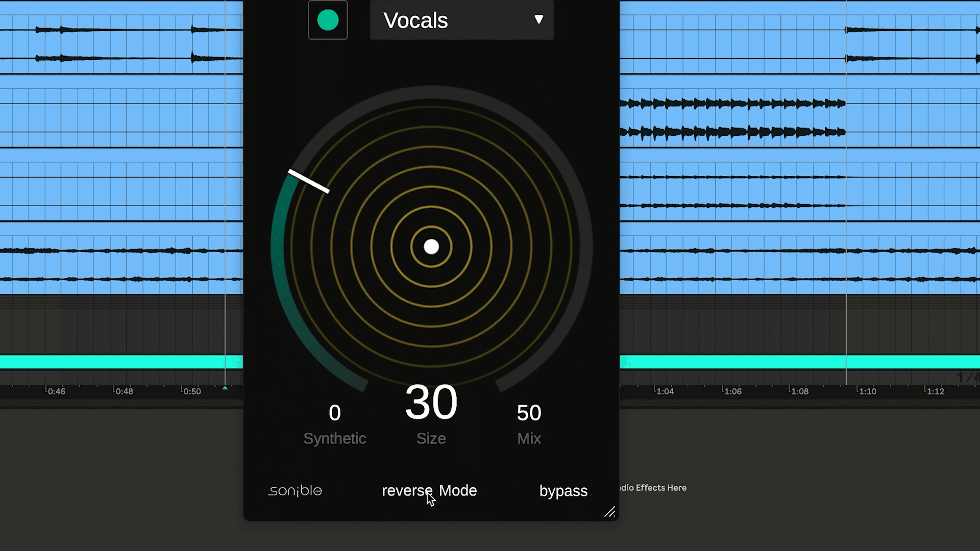The width and height of the screenshot is (980, 551).
Task: Toggle the reverse Mode option
Action: point(429,491)
